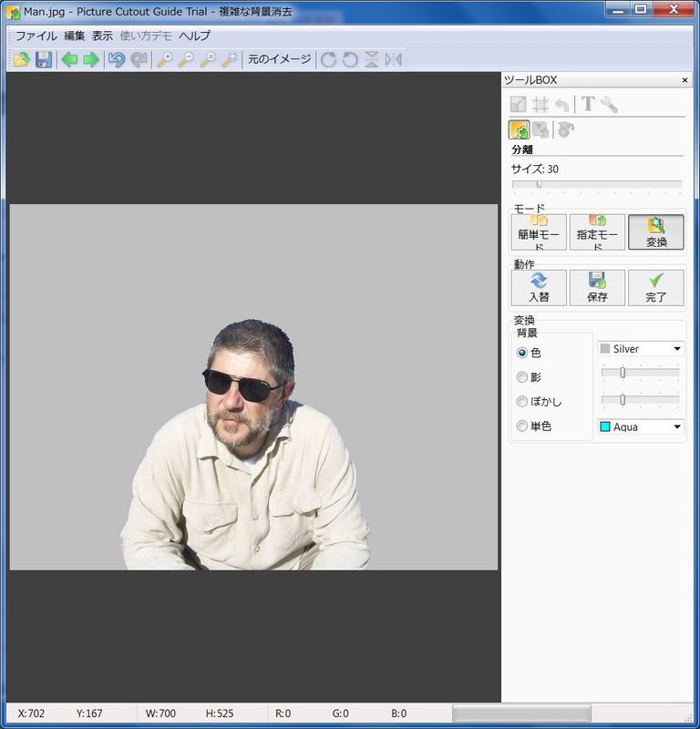
Task: Click the gray undo arrow in ツールBOX
Action: 562,104
